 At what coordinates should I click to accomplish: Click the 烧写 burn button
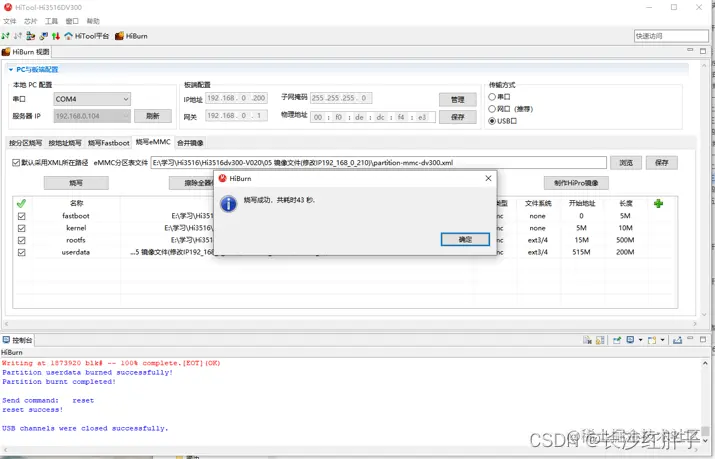pos(76,183)
